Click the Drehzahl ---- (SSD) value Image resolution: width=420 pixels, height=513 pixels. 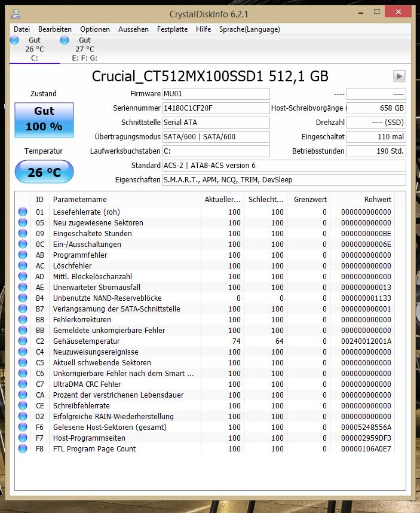tap(376, 123)
